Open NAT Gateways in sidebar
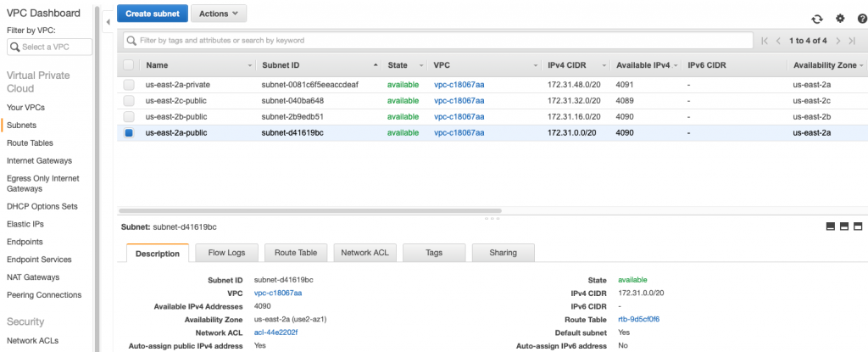868x352 pixels. pos(33,277)
